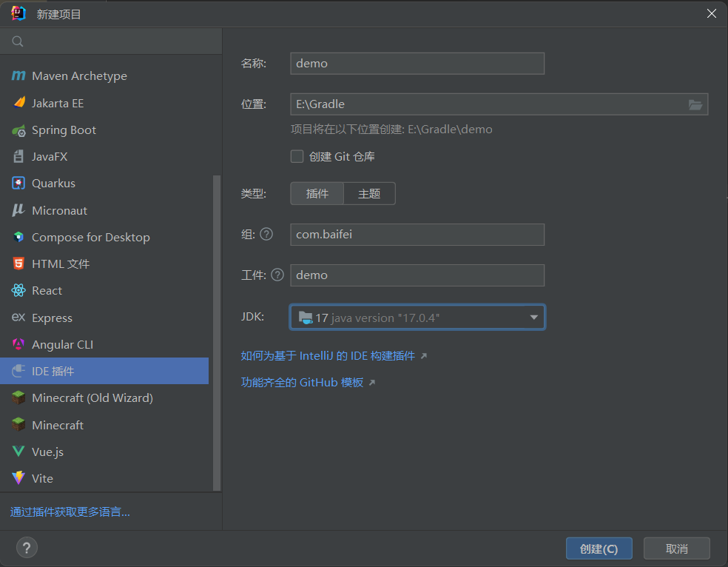728x567 pixels.
Task: Click the generator search field
Action: [111, 41]
